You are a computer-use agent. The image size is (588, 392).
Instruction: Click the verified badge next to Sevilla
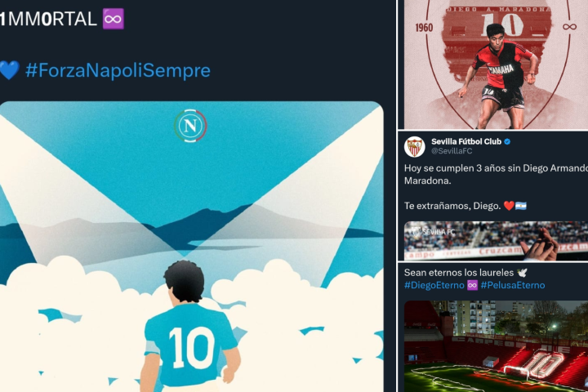pos(507,141)
